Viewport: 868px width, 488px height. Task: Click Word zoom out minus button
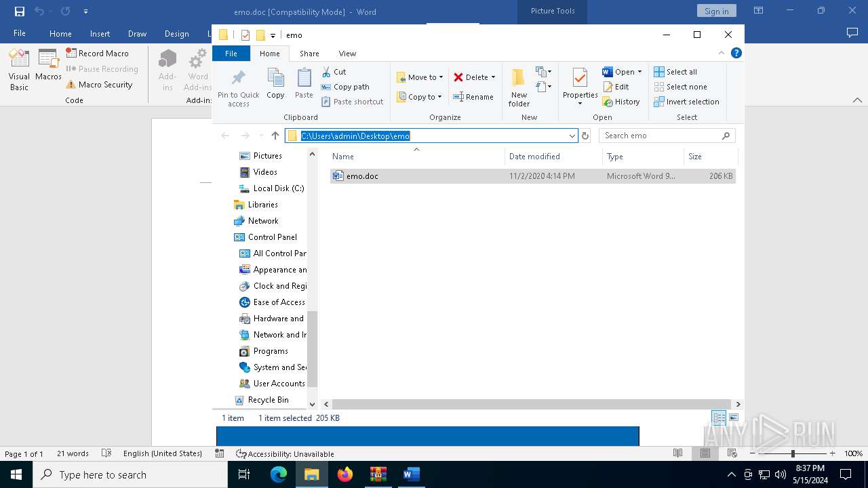click(752, 453)
